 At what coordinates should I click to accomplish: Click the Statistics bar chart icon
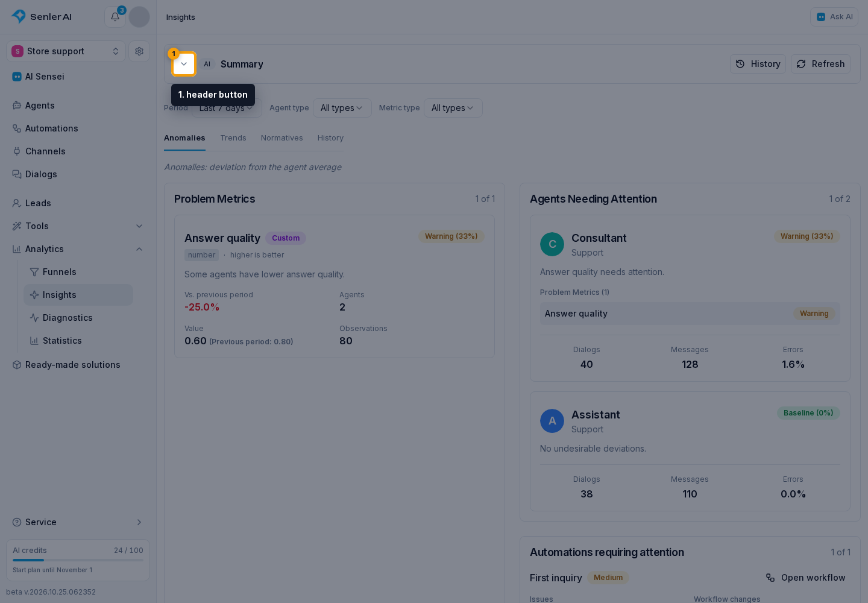34,341
